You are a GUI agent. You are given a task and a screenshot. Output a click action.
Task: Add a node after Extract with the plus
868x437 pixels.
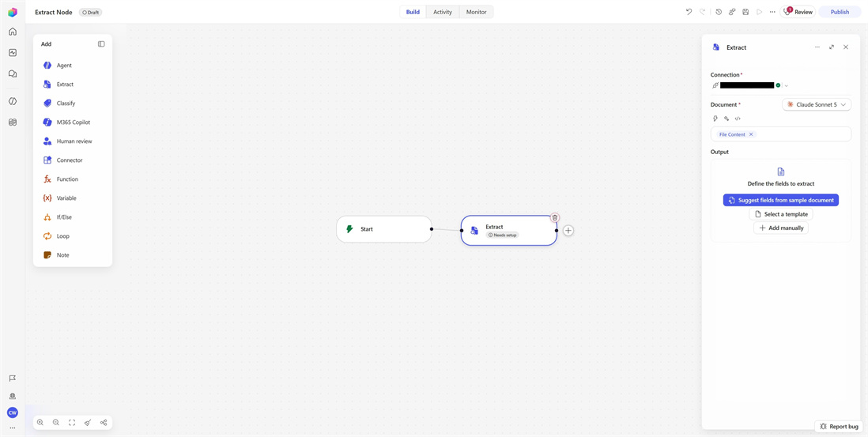(568, 230)
